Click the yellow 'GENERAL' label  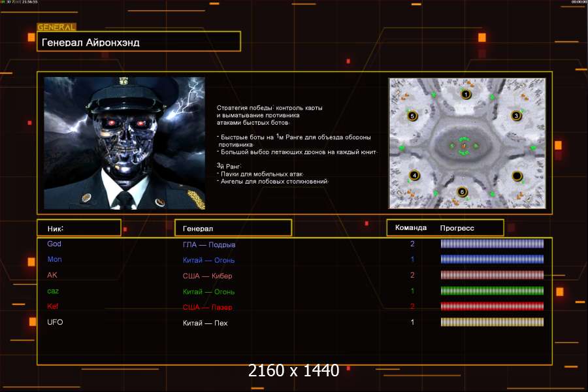click(x=56, y=27)
